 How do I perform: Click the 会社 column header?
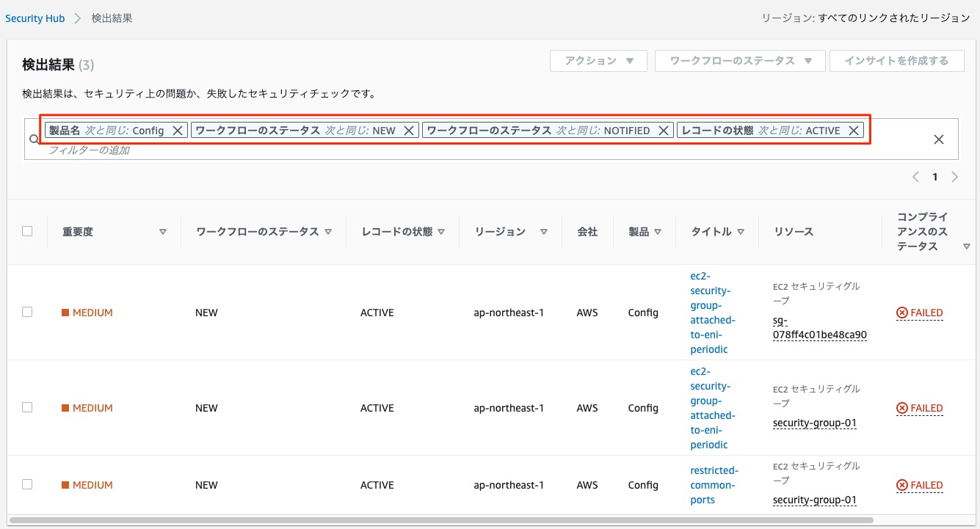(x=587, y=232)
